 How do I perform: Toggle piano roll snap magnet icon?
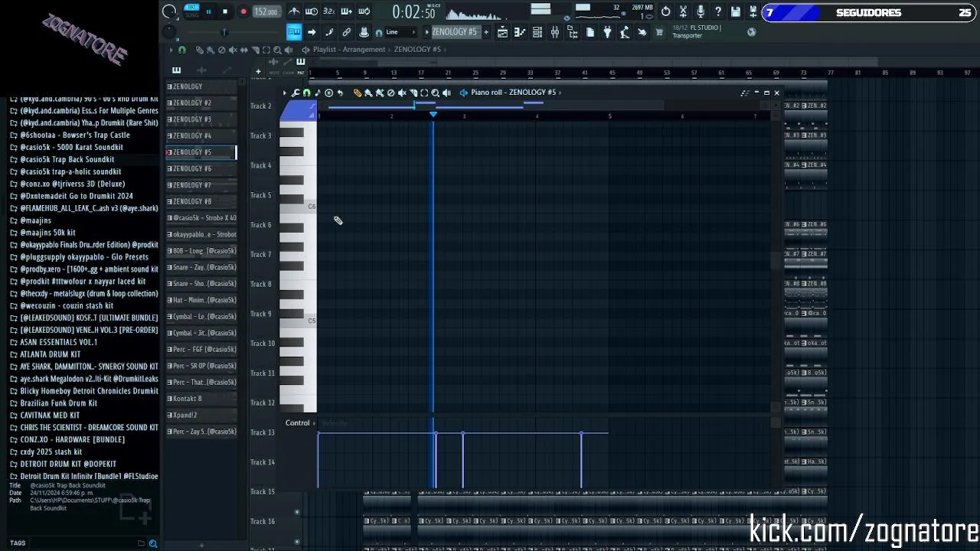click(x=306, y=93)
